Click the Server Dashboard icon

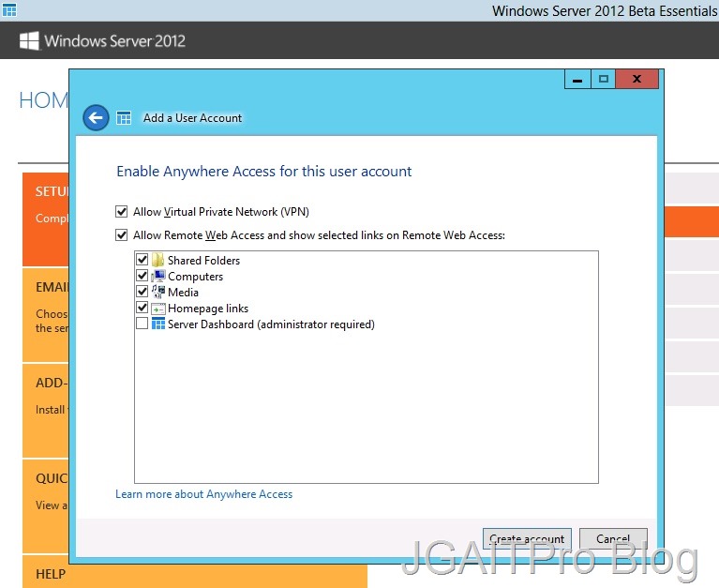pyautogui.click(x=157, y=324)
